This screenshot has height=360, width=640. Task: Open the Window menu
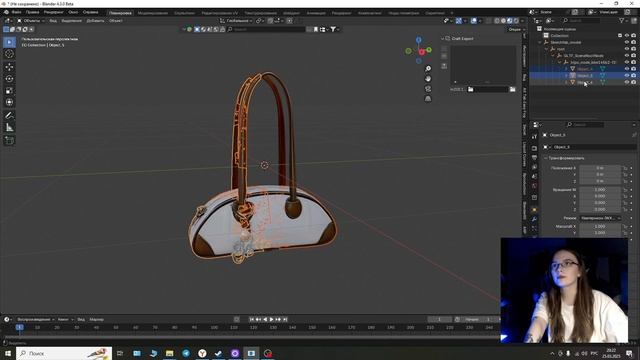tap(73, 12)
